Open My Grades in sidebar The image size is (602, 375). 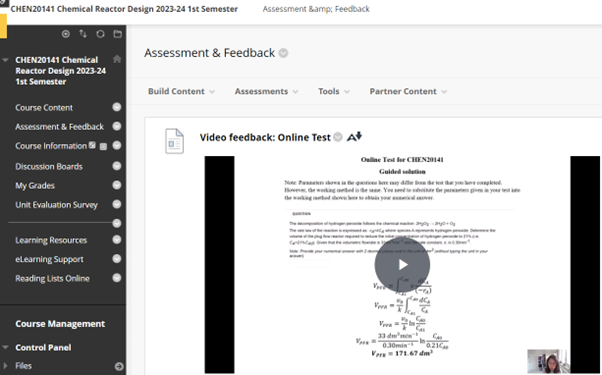35,186
